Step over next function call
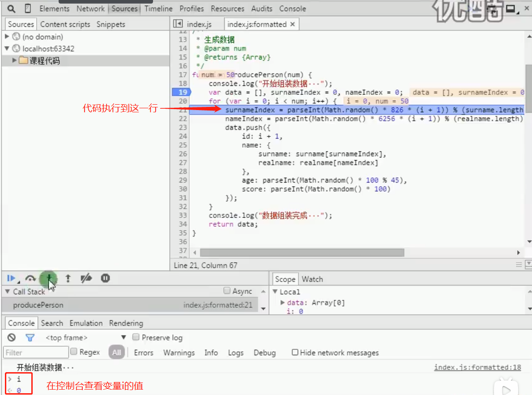Image resolution: width=532 pixels, height=395 pixels. [30, 278]
